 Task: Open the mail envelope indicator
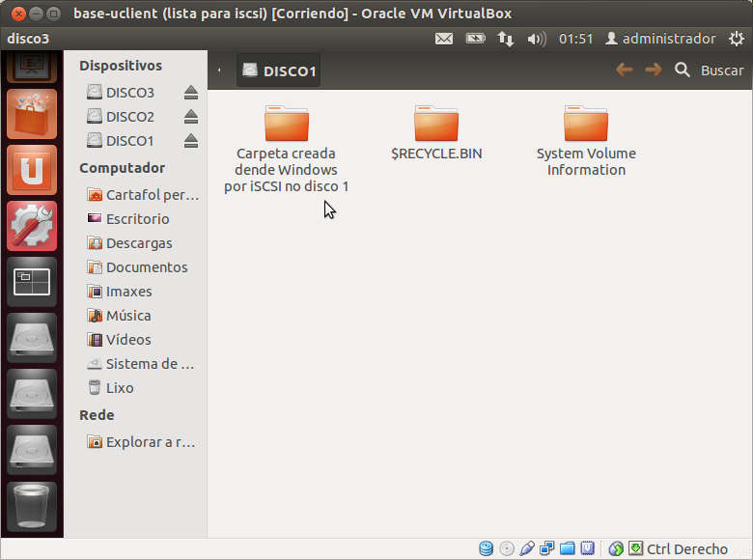(444, 39)
